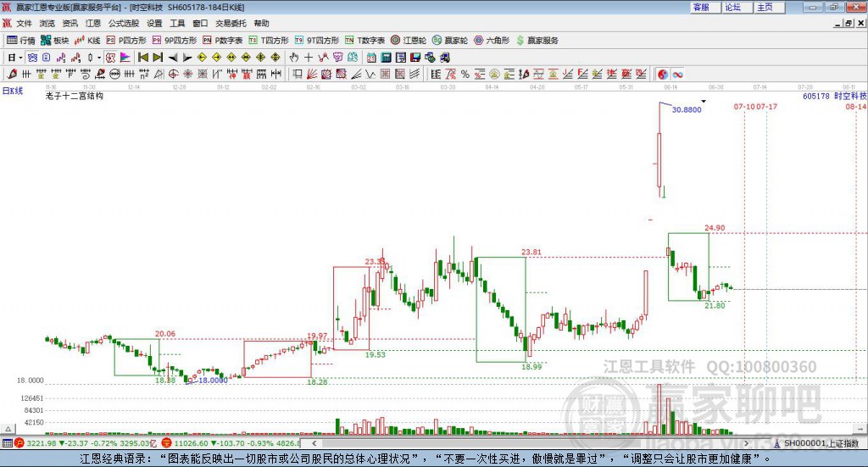Open the T数字表 tool
This screenshot has width=868, height=467.
pos(364,41)
